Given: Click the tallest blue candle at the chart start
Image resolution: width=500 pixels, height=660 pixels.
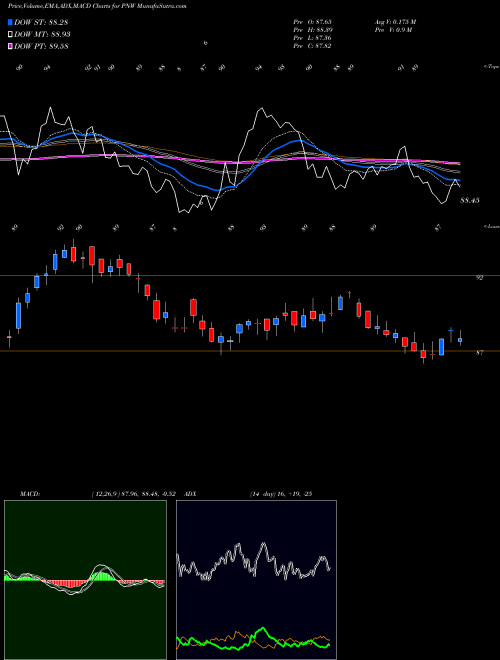Looking at the screenshot, I should click(19, 315).
